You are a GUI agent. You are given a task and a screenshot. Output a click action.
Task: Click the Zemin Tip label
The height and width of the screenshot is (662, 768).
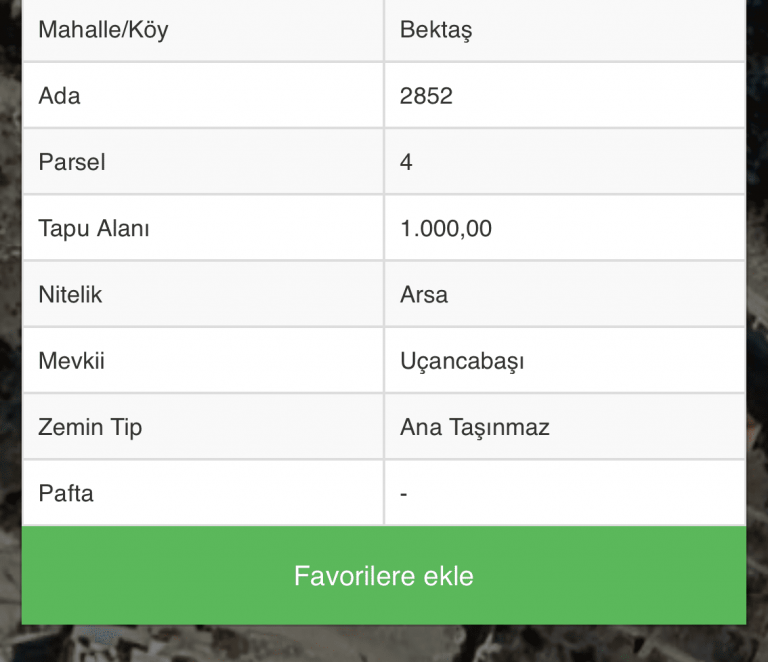tap(90, 427)
